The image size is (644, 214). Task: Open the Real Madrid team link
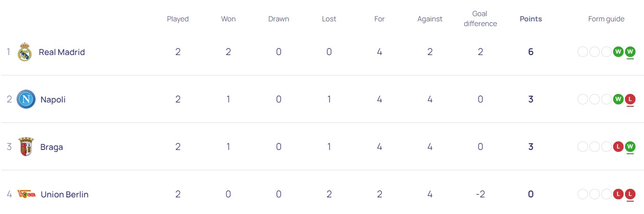click(62, 52)
